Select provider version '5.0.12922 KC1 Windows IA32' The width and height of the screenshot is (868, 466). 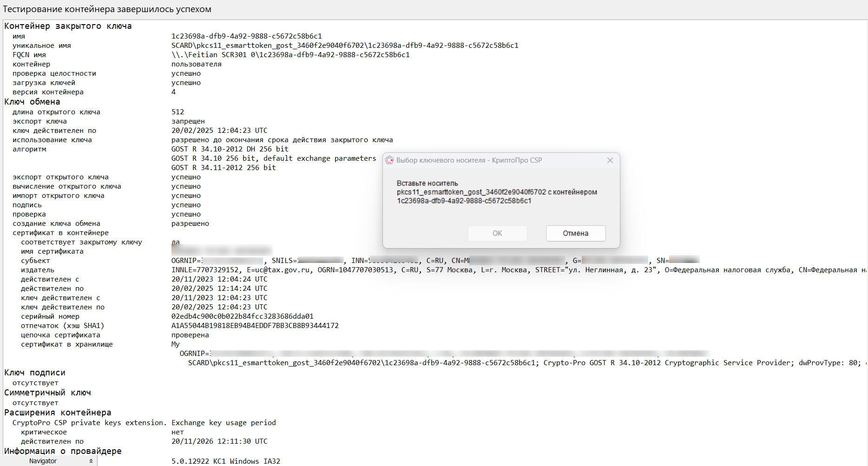226,461
